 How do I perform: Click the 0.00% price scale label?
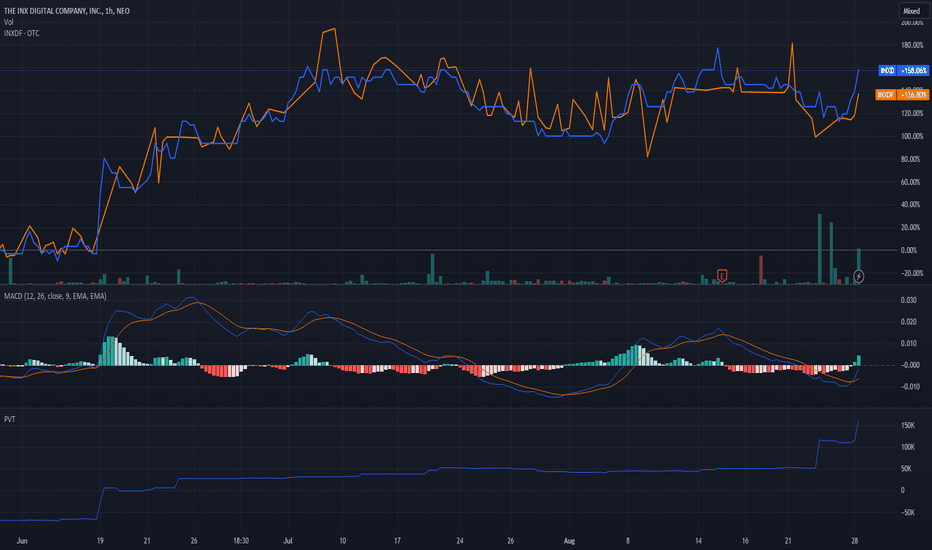coord(909,250)
